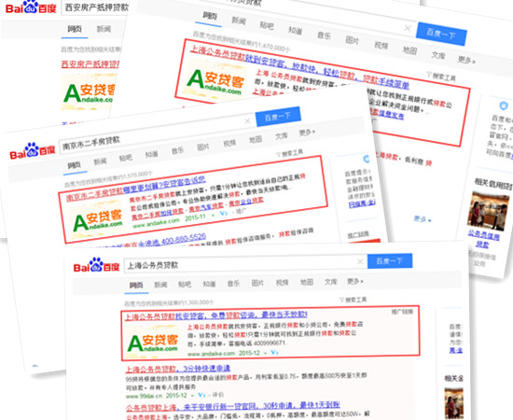Select 文库 tab in 上海公务员贷款 window

[331, 281]
